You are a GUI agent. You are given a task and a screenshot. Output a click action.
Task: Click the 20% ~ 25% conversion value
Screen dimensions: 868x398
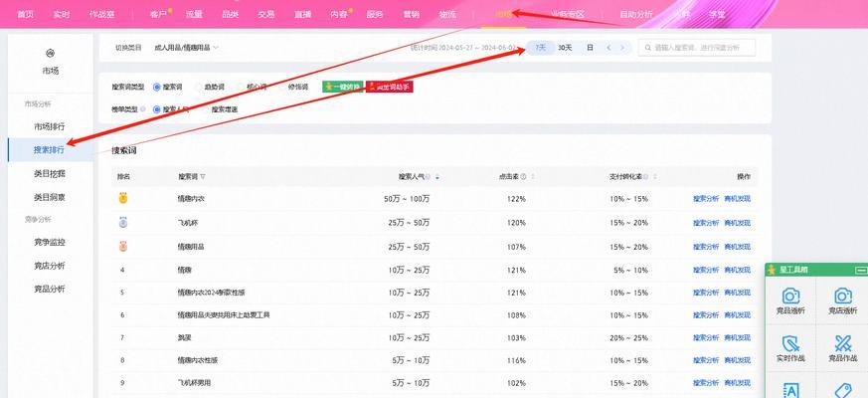tap(628, 337)
